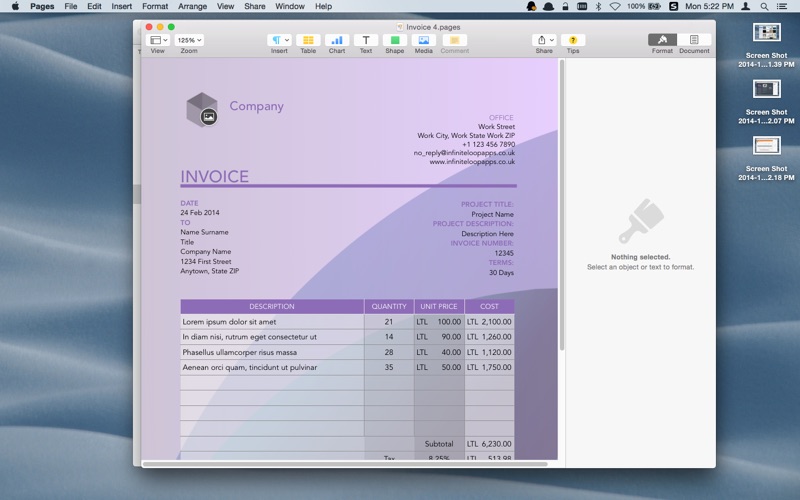This screenshot has height=500, width=800.
Task: Open Notification Center list icon
Action: (782, 6)
